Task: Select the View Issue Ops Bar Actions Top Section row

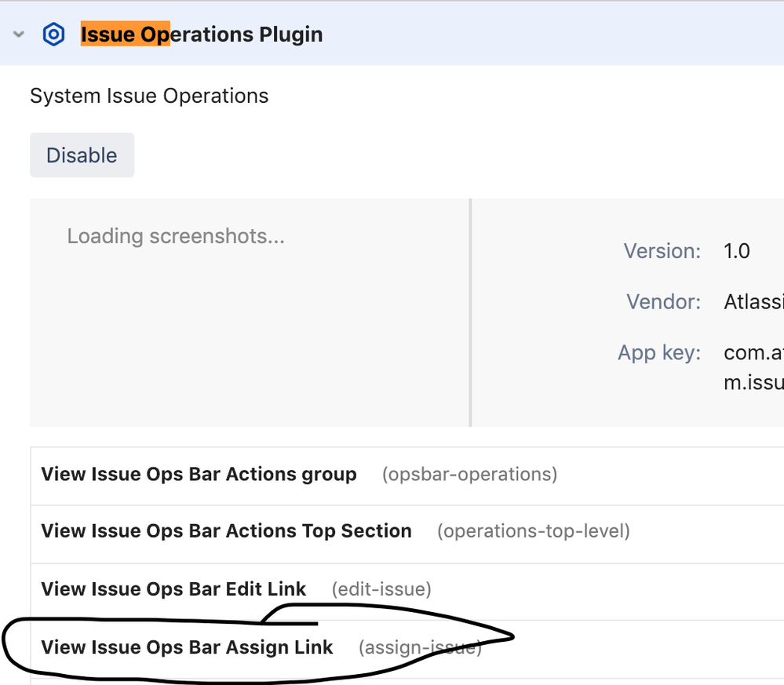Action: click(x=407, y=531)
